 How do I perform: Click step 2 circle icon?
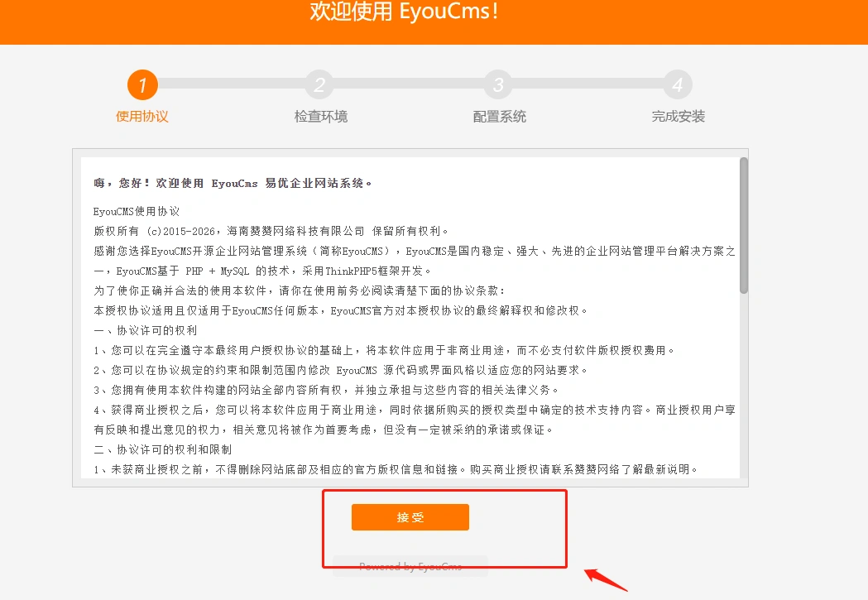(x=319, y=84)
